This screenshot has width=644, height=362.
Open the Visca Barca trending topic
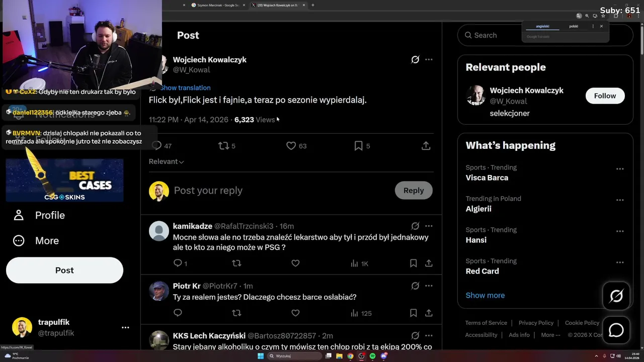pyautogui.click(x=487, y=177)
